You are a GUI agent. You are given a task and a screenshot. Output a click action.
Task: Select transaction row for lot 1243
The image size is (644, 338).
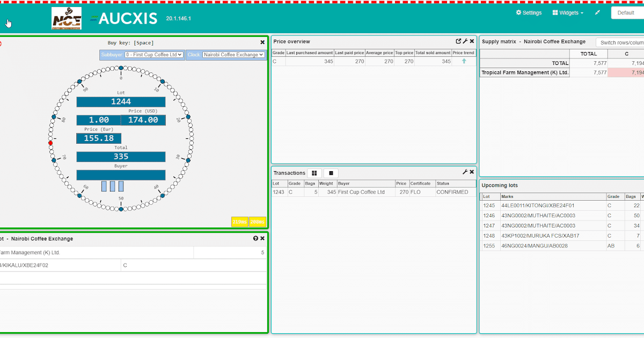coord(374,192)
